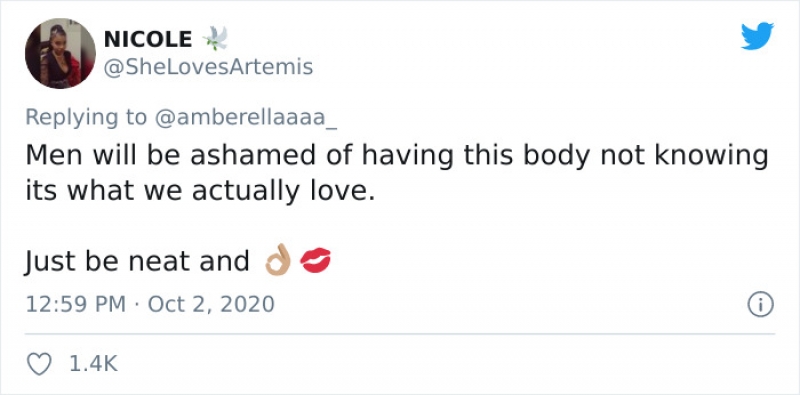Viewport: 800px width, 395px height.
Task: Like the tweet with the heart icon
Action: pos(39,364)
